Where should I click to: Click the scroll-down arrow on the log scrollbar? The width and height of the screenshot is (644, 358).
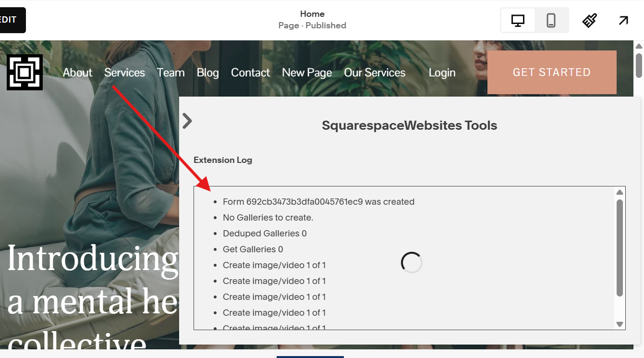620,324
